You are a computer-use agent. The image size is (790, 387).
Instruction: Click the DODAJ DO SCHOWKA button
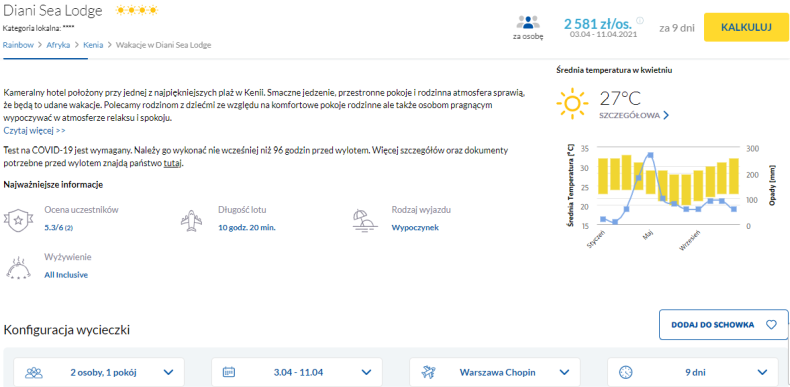(723, 325)
